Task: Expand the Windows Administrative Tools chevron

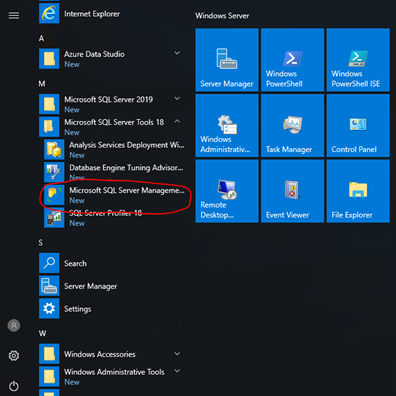Action: 177,371
